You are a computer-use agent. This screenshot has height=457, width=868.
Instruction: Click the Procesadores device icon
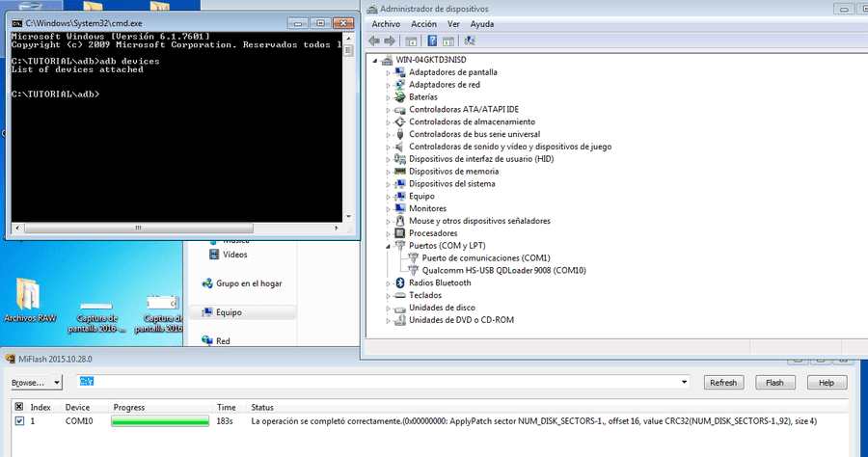(399, 233)
